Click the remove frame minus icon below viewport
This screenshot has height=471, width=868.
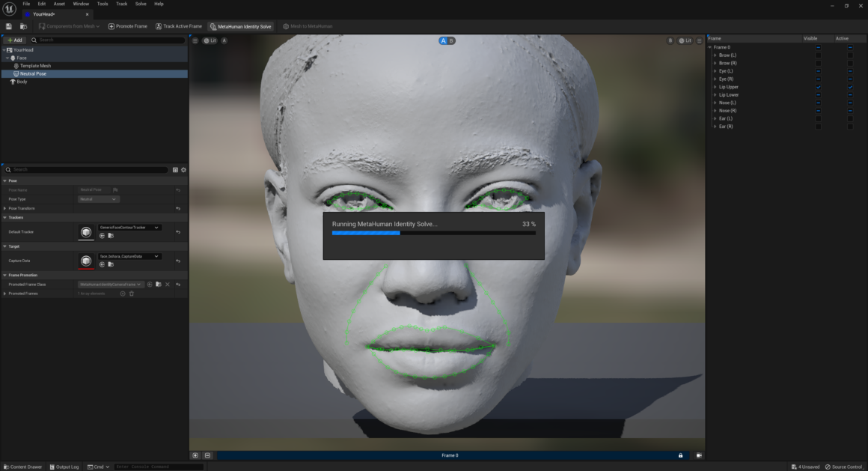(207, 455)
